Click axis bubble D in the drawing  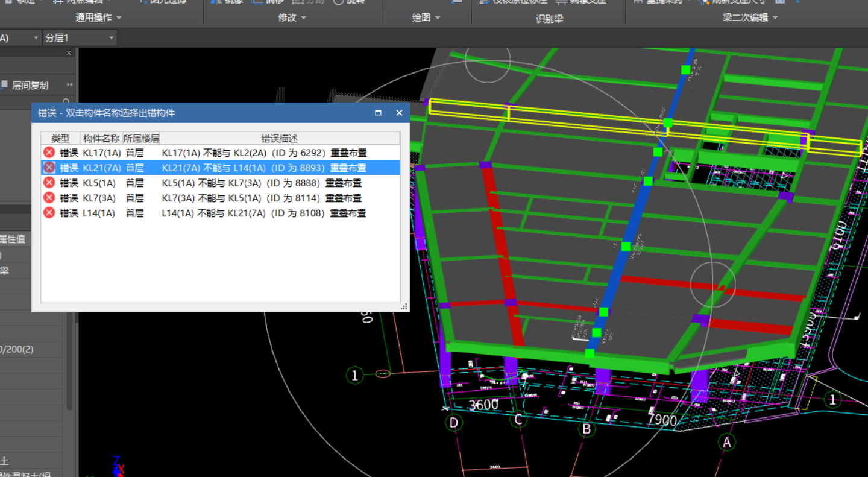click(x=453, y=423)
